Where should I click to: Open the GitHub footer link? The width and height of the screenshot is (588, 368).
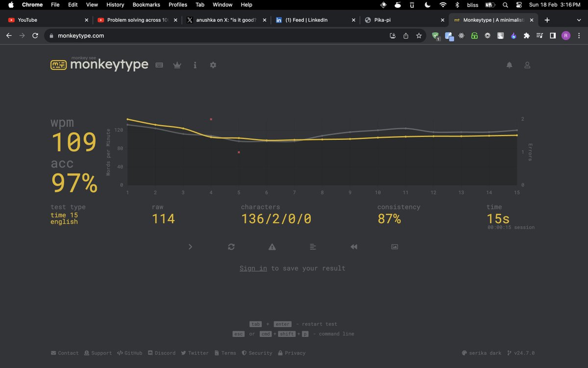tap(129, 353)
